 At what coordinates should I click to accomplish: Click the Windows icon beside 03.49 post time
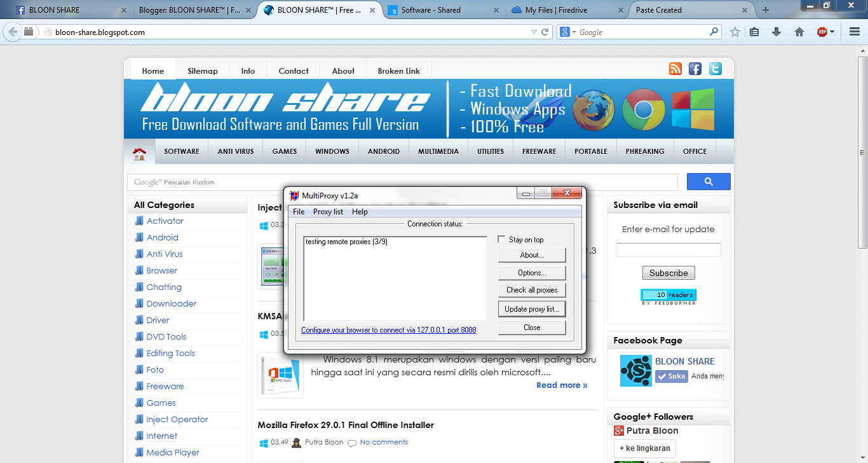click(264, 443)
